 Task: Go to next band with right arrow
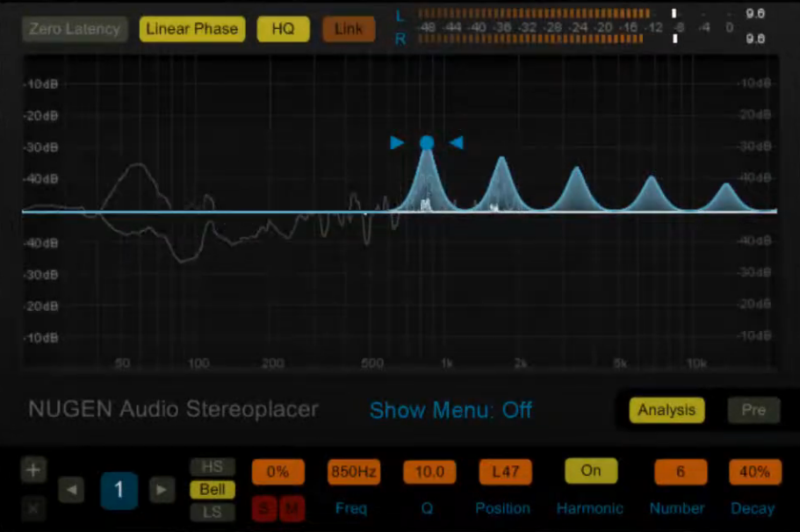[x=162, y=490]
